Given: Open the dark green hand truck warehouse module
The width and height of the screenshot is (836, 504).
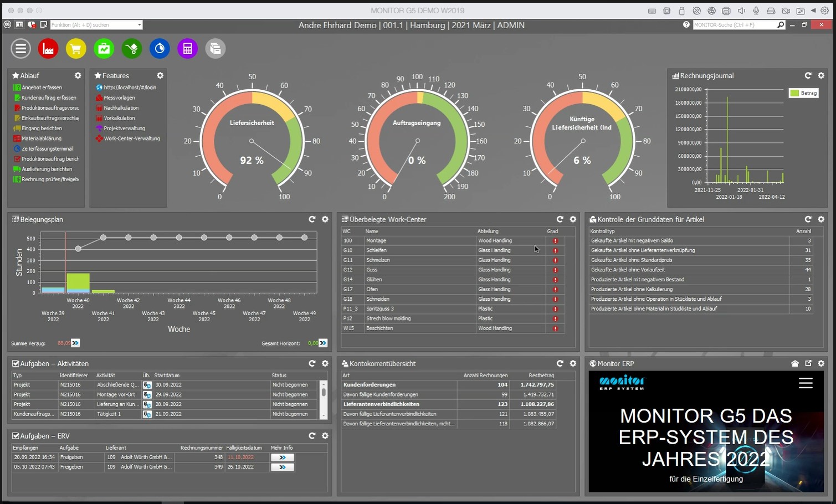Looking at the screenshot, I should click(x=132, y=49).
